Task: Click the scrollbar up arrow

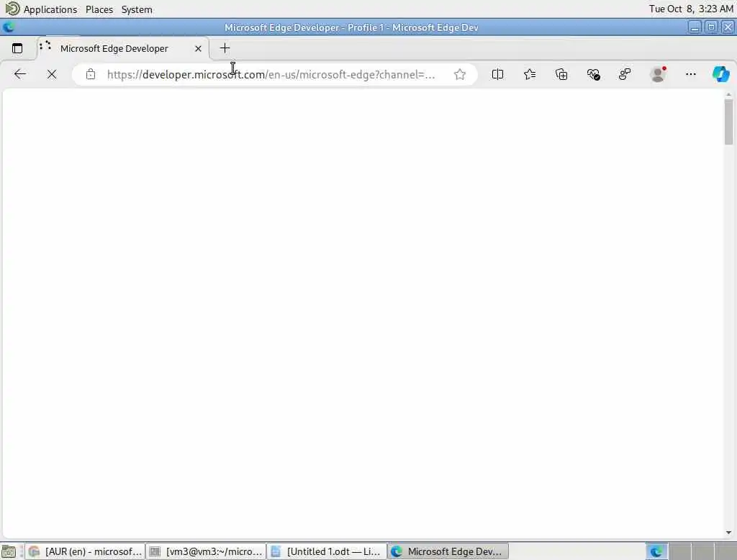Action: coord(728,94)
